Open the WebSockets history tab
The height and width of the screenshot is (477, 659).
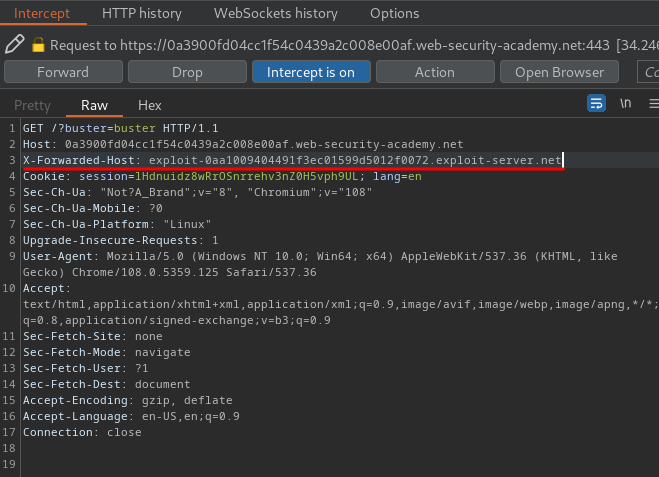click(x=276, y=13)
